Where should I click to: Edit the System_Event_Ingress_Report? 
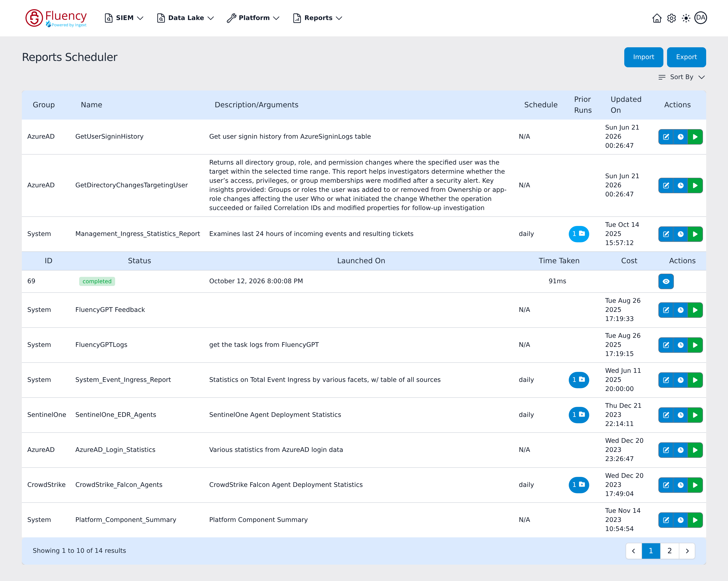pos(666,380)
